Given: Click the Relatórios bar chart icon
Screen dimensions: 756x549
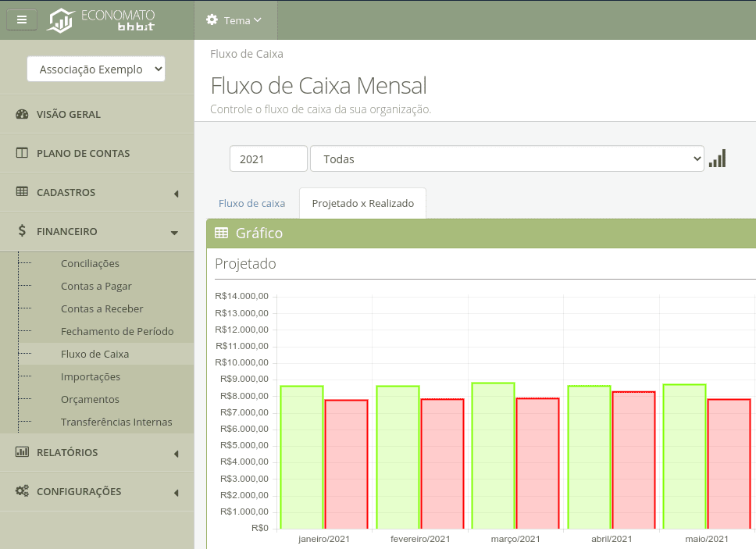Looking at the screenshot, I should pos(22,451).
